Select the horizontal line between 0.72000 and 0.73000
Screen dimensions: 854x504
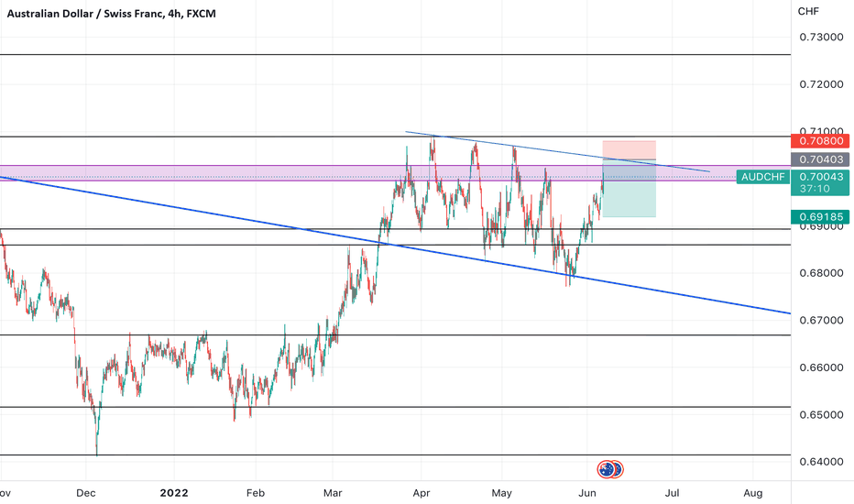coord(395,54)
